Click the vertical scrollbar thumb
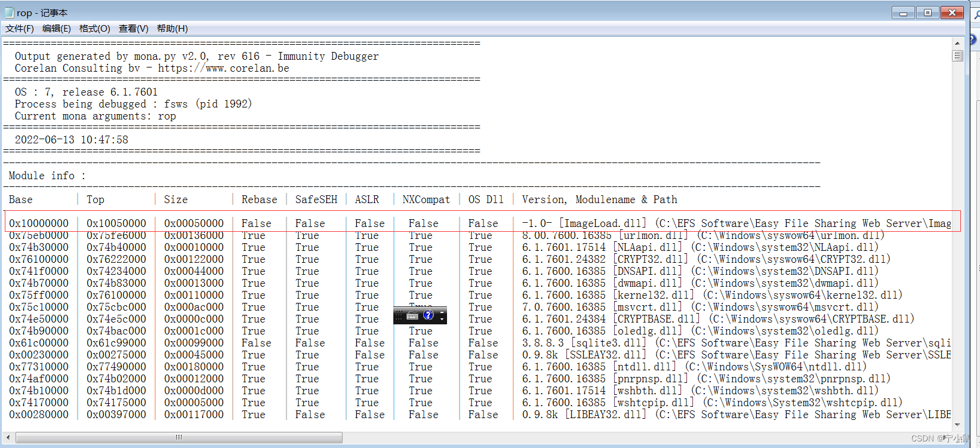Screen dimensions: 980x448 coord(957,56)
